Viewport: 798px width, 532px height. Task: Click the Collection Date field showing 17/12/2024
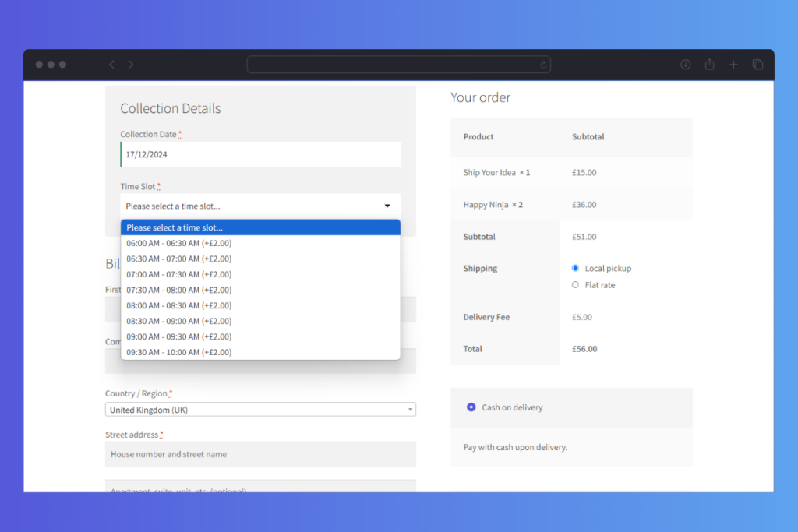[260, 154]
